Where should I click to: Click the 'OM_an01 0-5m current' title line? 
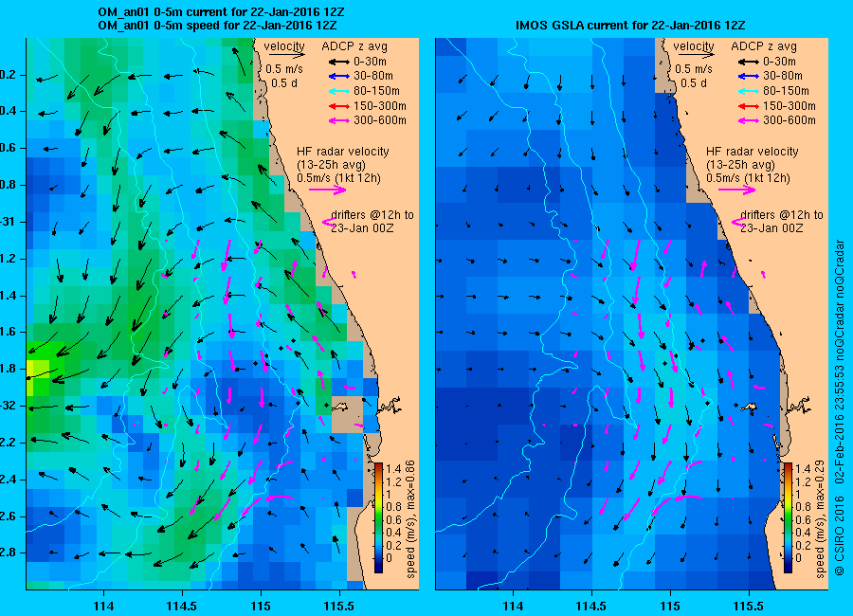click(x=221, y=12)
